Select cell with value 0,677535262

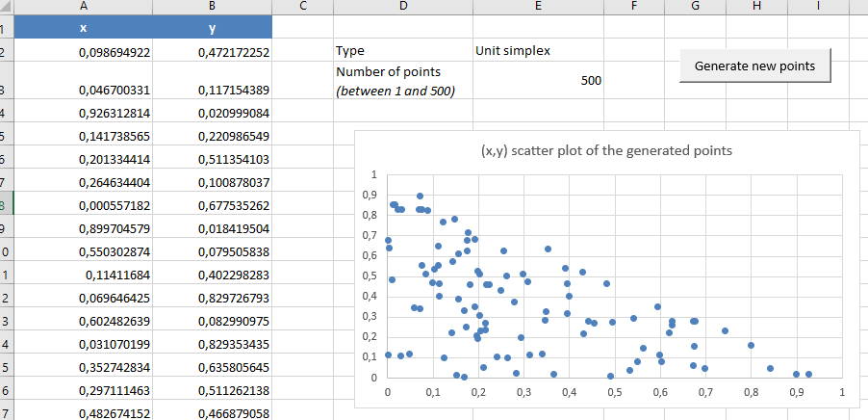[212, 205]
